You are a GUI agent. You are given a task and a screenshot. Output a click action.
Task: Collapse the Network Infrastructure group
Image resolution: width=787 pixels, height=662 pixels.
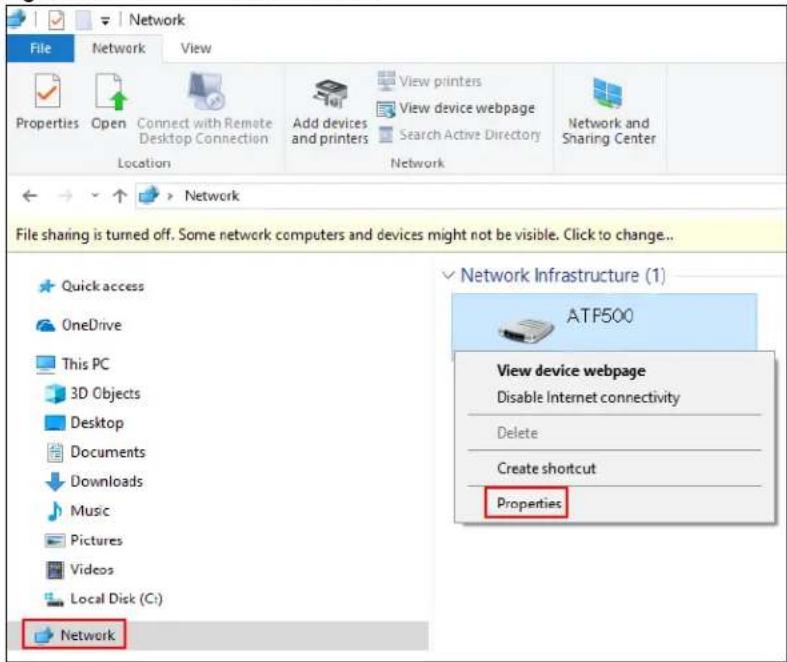pyautogui.click(x=448, y=275)
